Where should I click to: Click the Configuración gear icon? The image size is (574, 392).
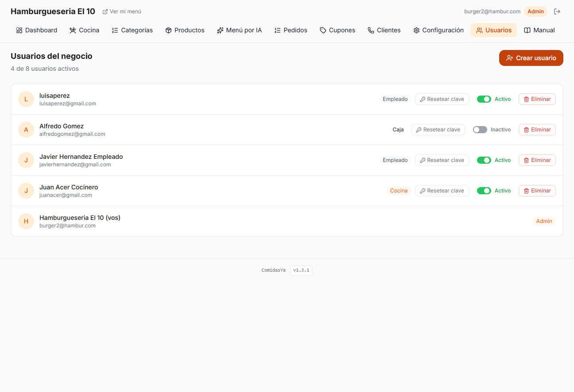tap(416, 30)
